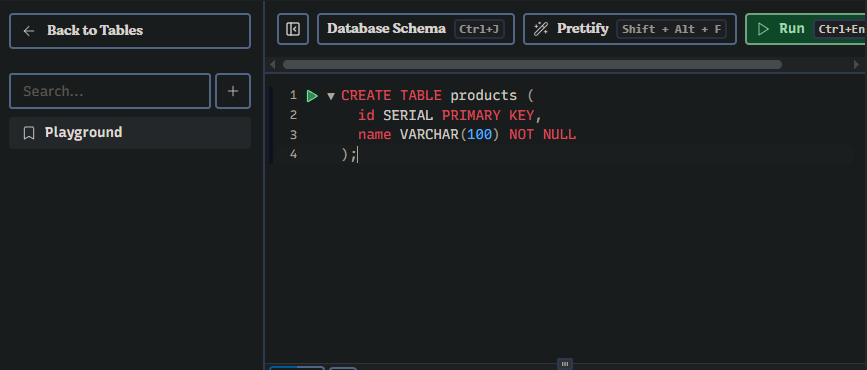
Task: Go back using Back to Tables
Action: (130, 30)
